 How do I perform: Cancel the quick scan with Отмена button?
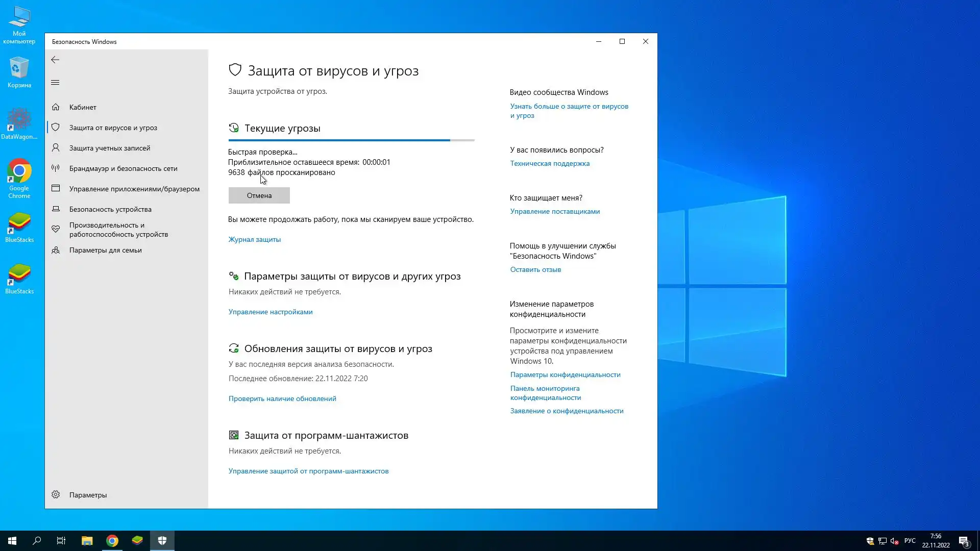coord(259,195)
